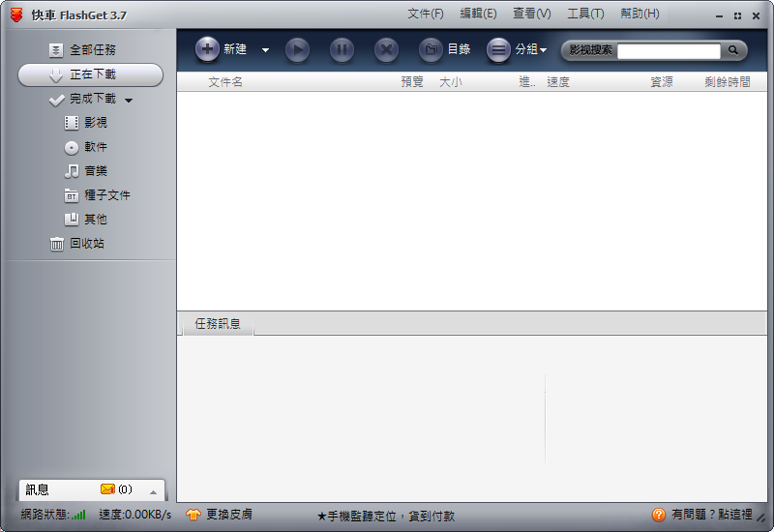This screenshot has height=532, width=774.
Task: Click the 速度:0.00KB/s status text
Action: click(x=135, y=515)
